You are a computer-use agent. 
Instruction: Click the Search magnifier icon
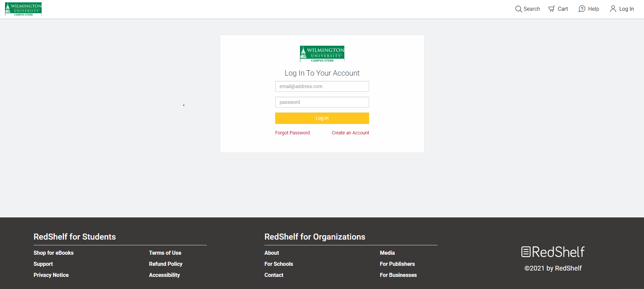point(518,9)
